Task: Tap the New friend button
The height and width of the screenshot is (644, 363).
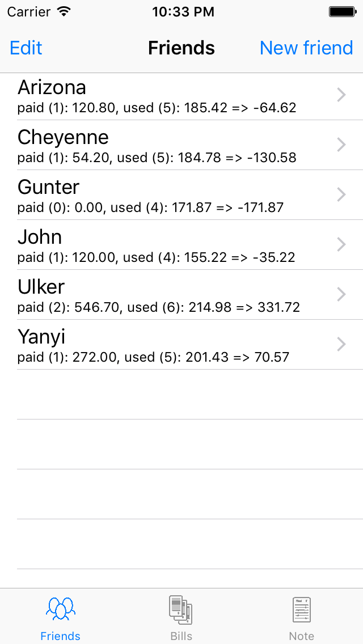Action: pos(306,48)
